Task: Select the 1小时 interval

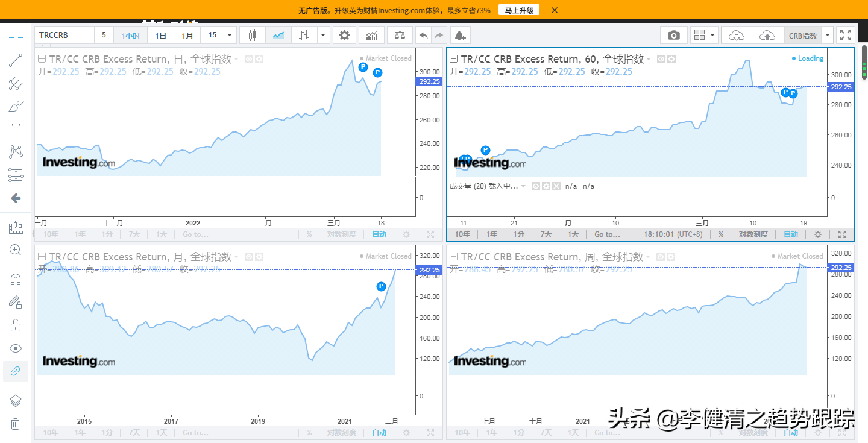Action: click(x=131, y=36)
